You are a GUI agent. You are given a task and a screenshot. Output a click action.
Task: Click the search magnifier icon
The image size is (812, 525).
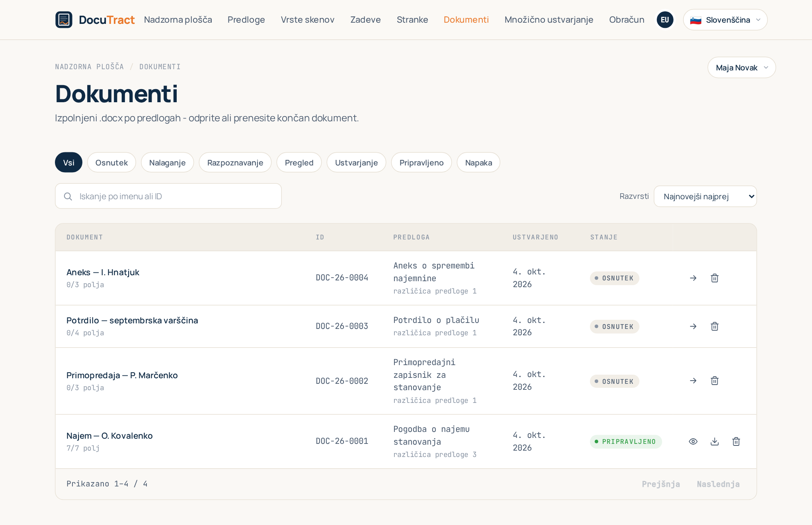pos(68,196)
